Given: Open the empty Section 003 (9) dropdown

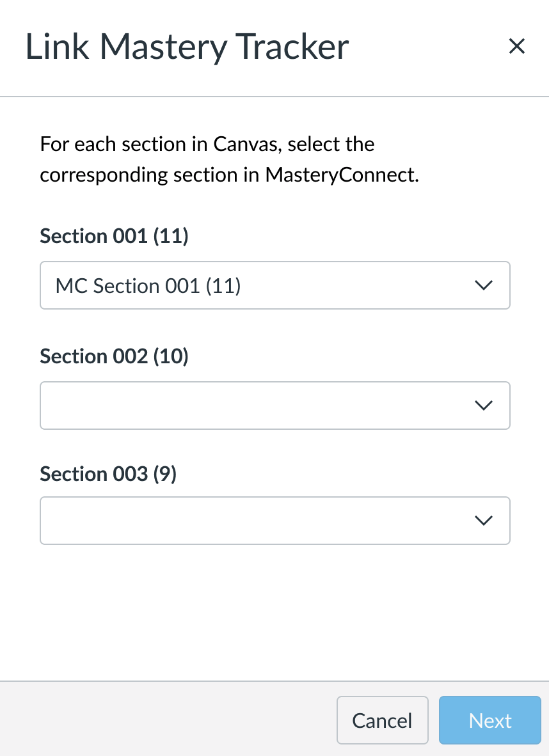Looking at the screenshot, I should pyautogui.click(x=256, y=521).
